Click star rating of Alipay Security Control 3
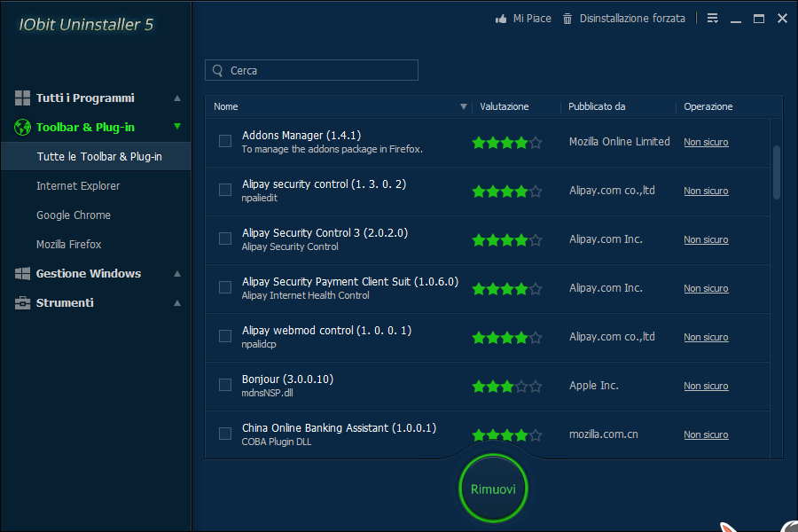This screenshot has height=532, width=798. pyautogui.click(x=507, y=239)
